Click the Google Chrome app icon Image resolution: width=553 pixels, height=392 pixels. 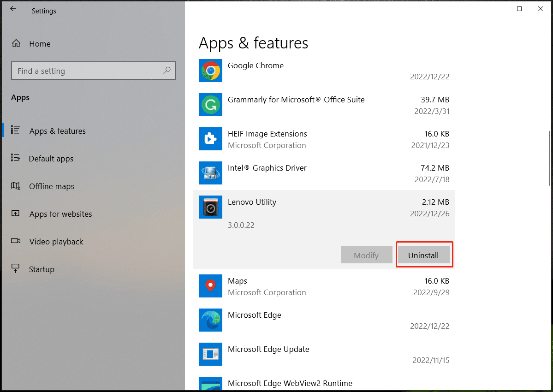pyautogui.click(x=210, y=71)
